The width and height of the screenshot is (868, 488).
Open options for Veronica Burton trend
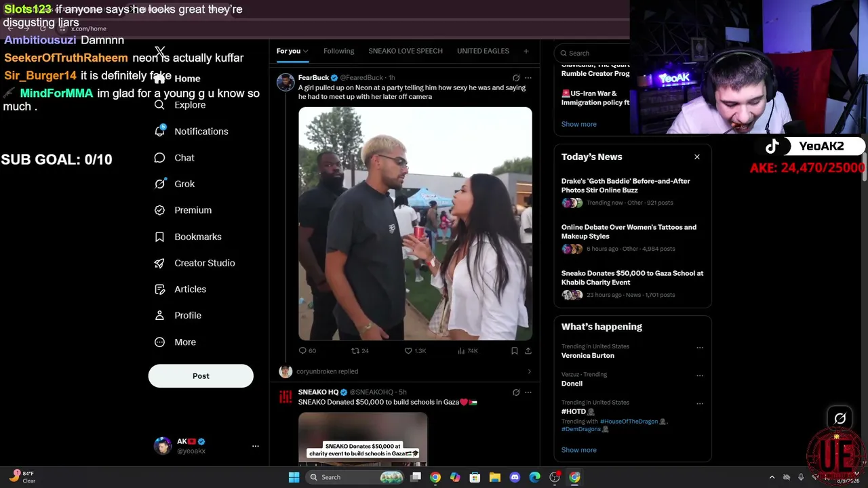pos(700,348)
